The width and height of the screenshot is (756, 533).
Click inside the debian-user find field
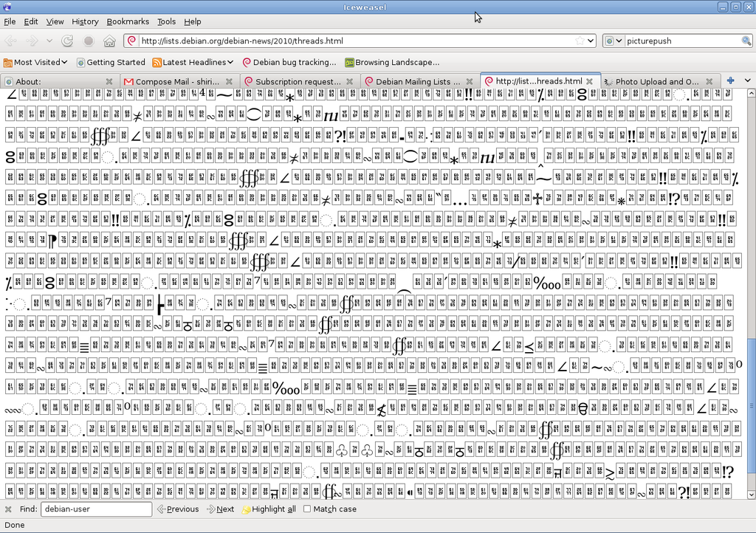pos(96,509)
